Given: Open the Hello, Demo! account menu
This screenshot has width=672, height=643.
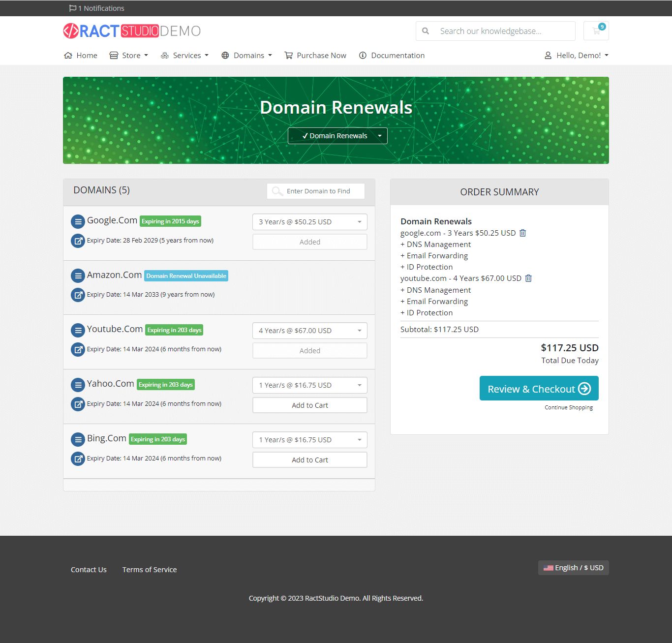Looking at the screenshot, I should point(577,56).
